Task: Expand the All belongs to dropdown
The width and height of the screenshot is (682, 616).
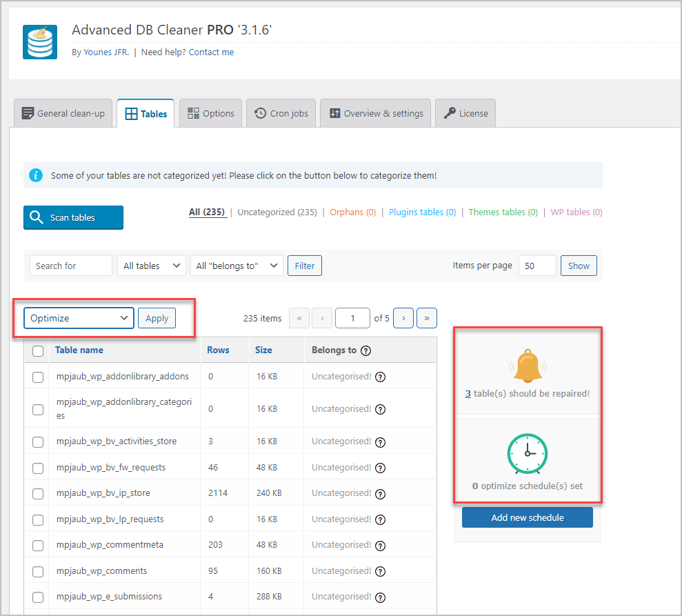Action: click(x=237, y=265)
